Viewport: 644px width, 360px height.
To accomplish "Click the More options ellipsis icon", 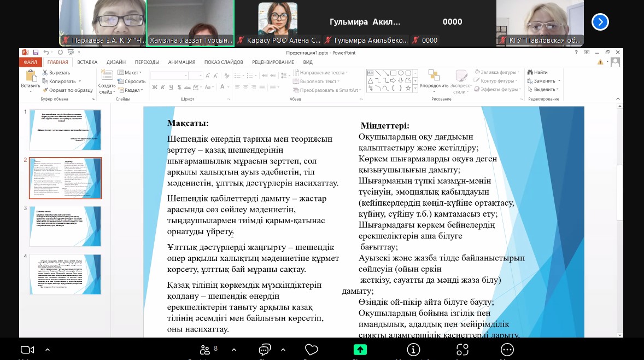I will [507, 350].
